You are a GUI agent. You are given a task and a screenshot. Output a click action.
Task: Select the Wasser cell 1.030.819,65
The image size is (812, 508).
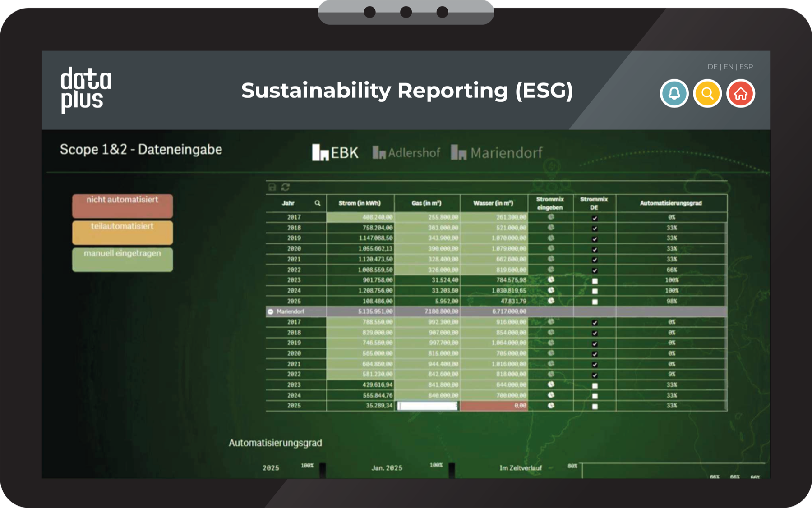(494, 290)
